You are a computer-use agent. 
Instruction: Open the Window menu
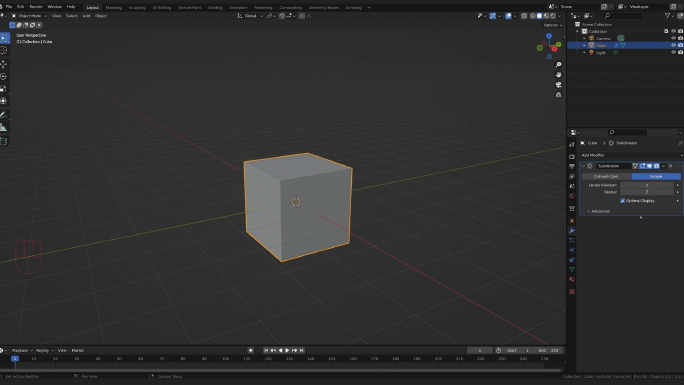click(54, 7)
